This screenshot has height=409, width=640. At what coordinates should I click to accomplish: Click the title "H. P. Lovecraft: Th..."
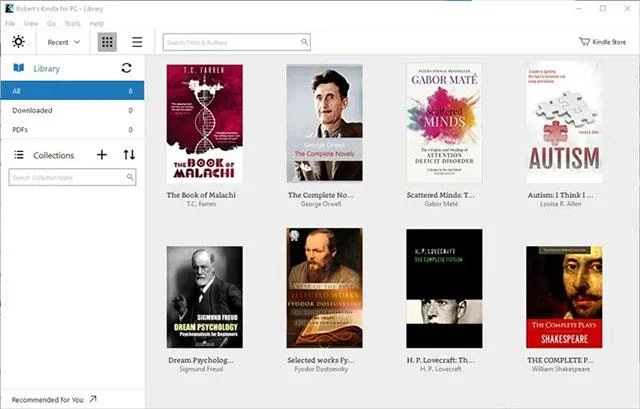[x=441, y=360]
